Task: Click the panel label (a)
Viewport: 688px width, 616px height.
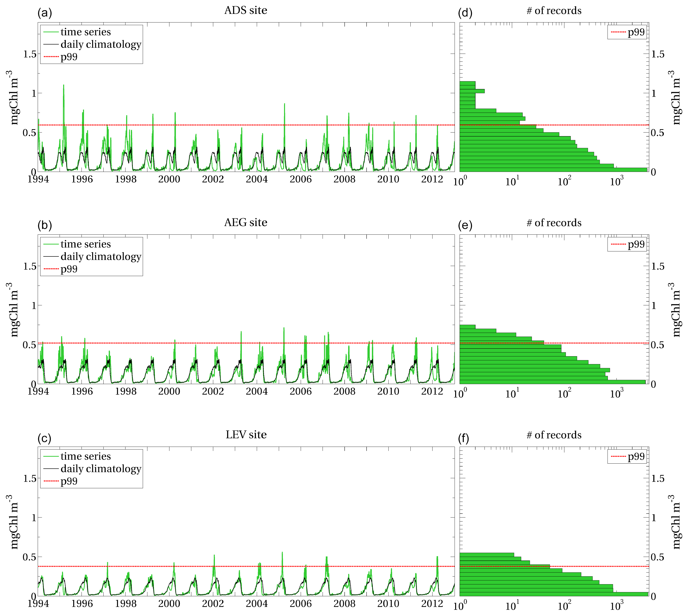Action: pyautogui.click(x=45, y=13)
